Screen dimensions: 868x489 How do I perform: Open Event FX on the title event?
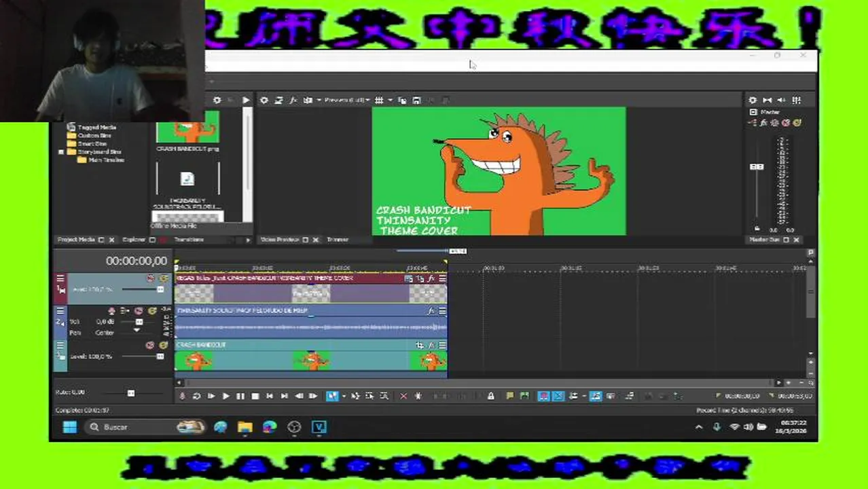pyautogui.click(x=431, y=278)
